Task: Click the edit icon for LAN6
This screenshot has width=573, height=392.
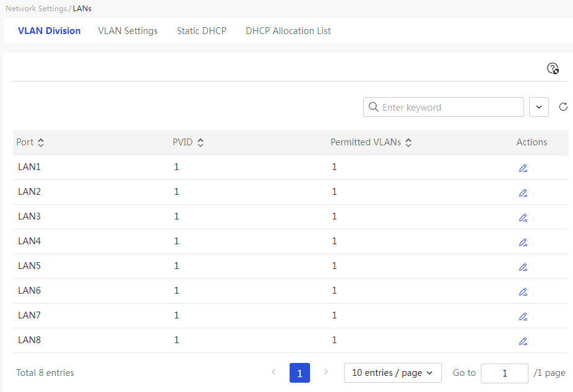Action: 523,292
